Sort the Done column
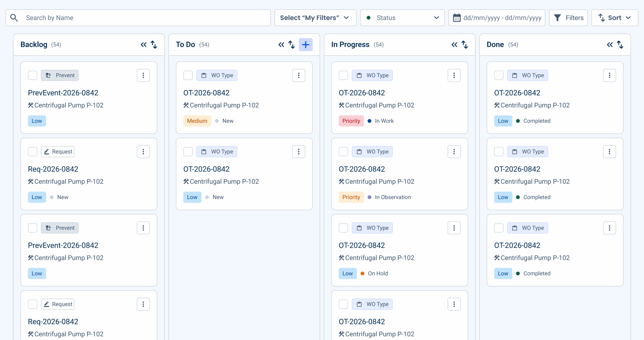This screenshot has width=644, height=340. pos(620,45)
